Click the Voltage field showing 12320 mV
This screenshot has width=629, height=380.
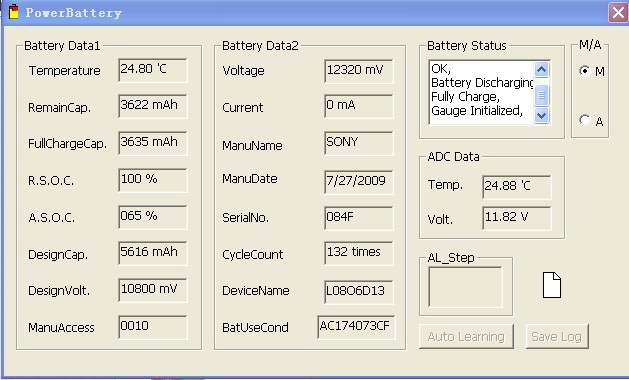click(359, 71)
